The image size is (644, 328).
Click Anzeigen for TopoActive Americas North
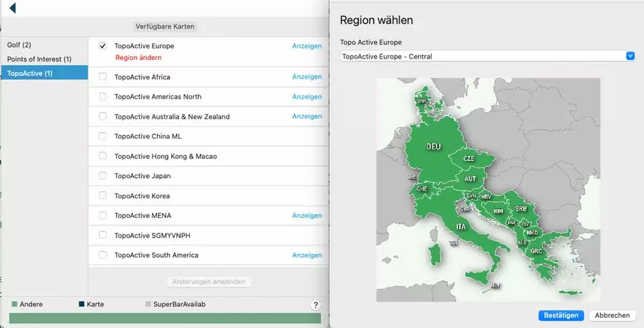[307, 97]
